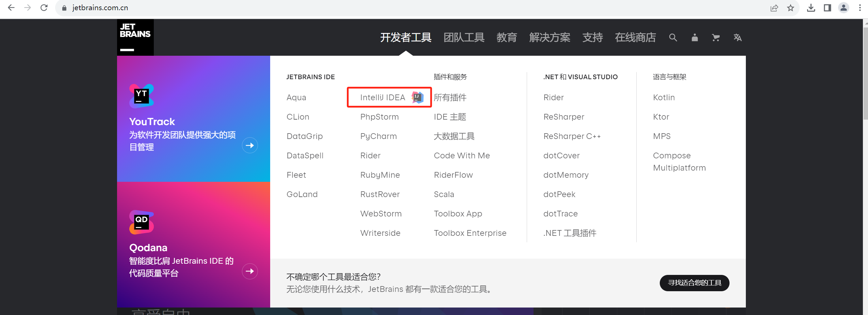Open the 大数据工具 link
This screenshot has height=315, width=868.
[x=454, y=136]
